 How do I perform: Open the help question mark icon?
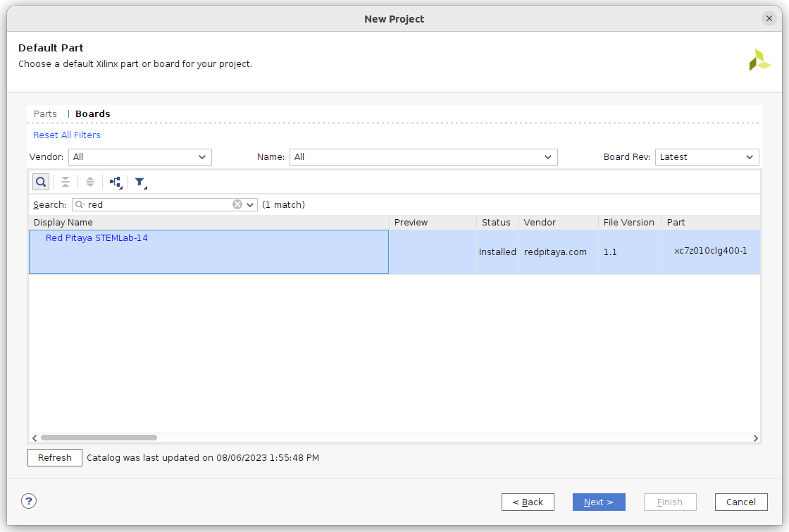(x=29, y=501)
